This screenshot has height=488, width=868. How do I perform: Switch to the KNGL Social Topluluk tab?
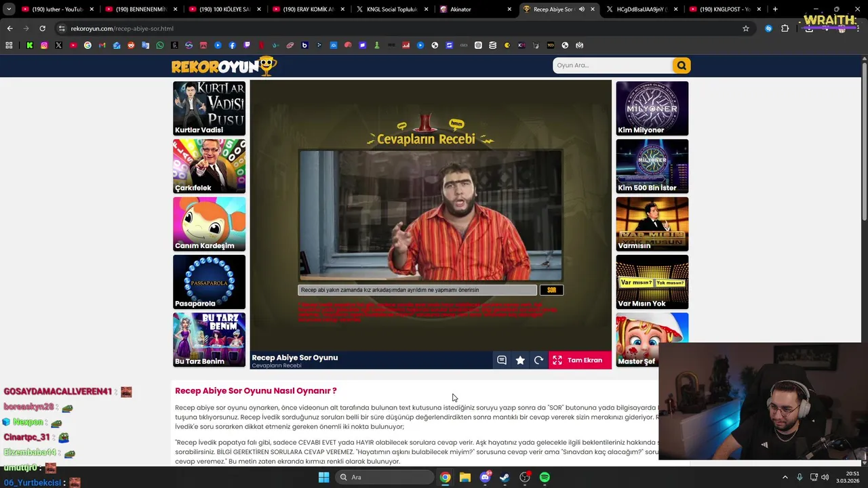coord(391,9)
